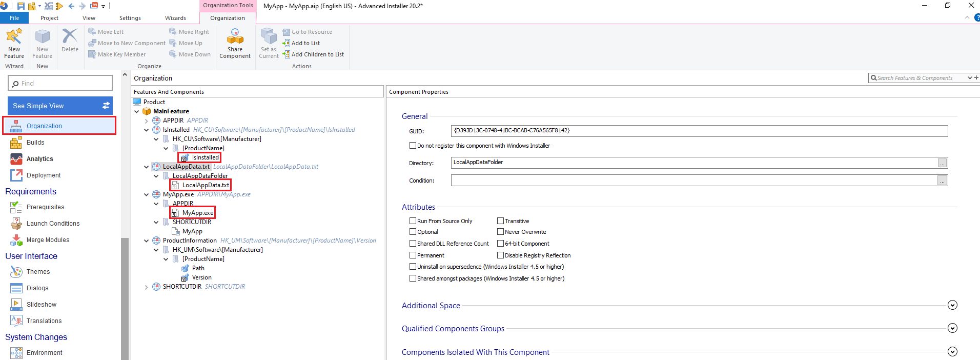Collapse the IsInstalled component node

coord(147,130)
